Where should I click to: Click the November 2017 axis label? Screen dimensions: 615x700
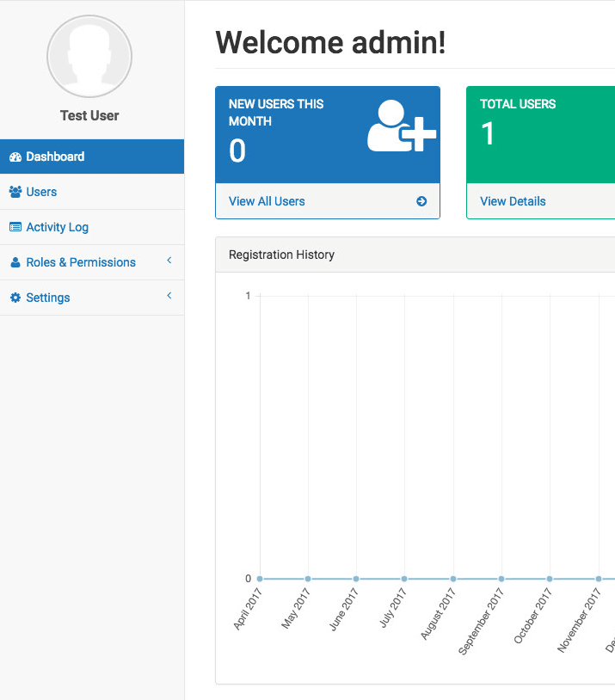[579, 620]
